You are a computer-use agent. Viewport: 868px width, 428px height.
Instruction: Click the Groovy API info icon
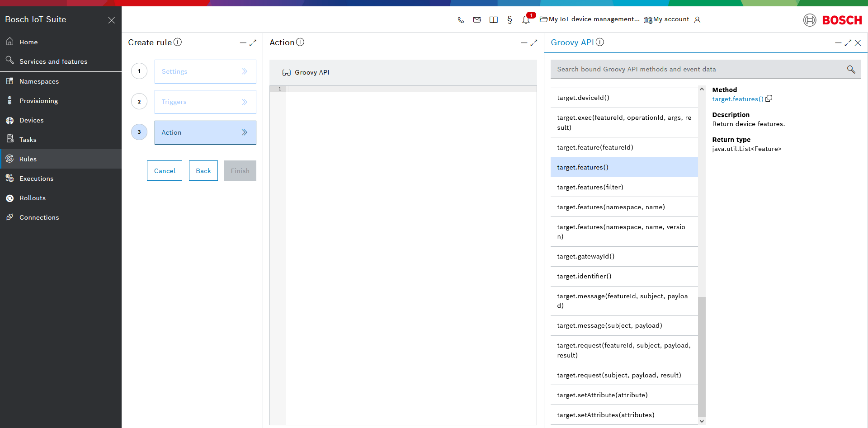(x=600, y=42)
